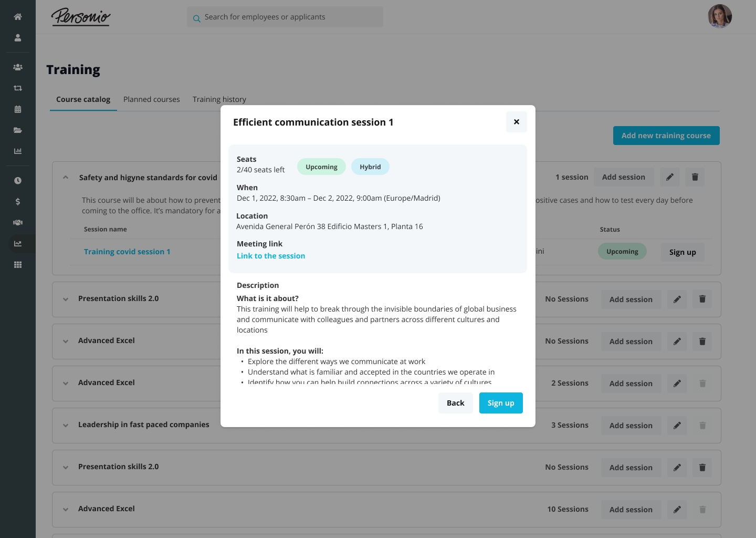This screenshot has width=756, height=538.
Task: Switch to the Planned courses tab
Action: coord(151,99)
